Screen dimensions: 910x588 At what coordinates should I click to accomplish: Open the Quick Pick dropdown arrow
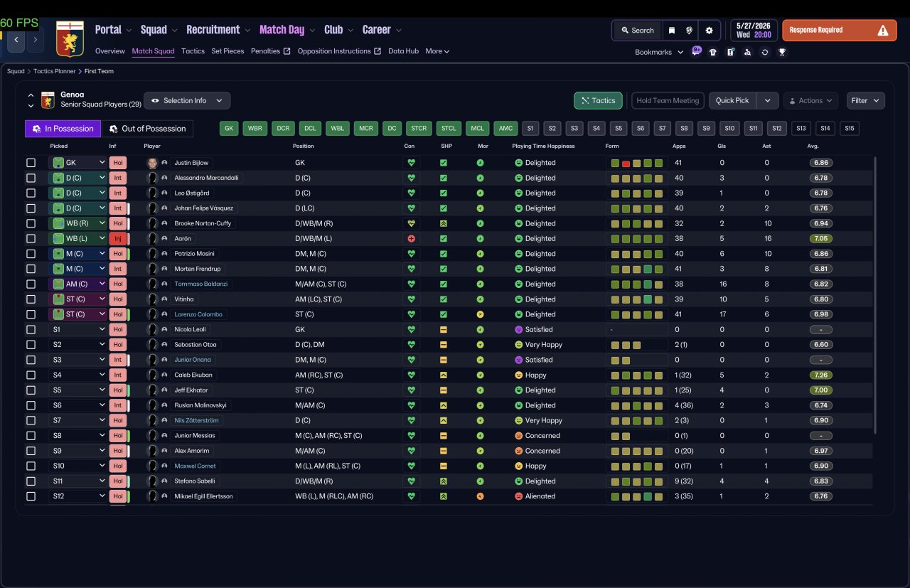[x=767, y=100]
